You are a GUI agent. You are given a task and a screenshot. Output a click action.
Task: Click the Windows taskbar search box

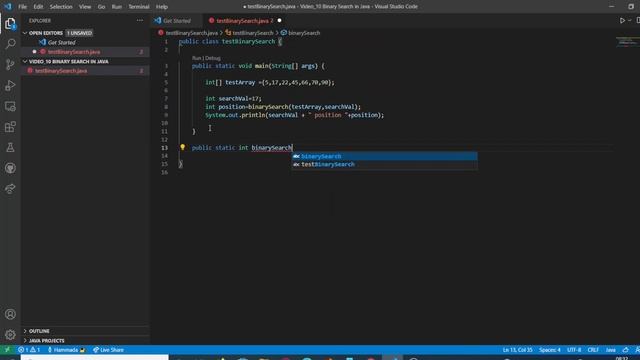pos(95,358)
